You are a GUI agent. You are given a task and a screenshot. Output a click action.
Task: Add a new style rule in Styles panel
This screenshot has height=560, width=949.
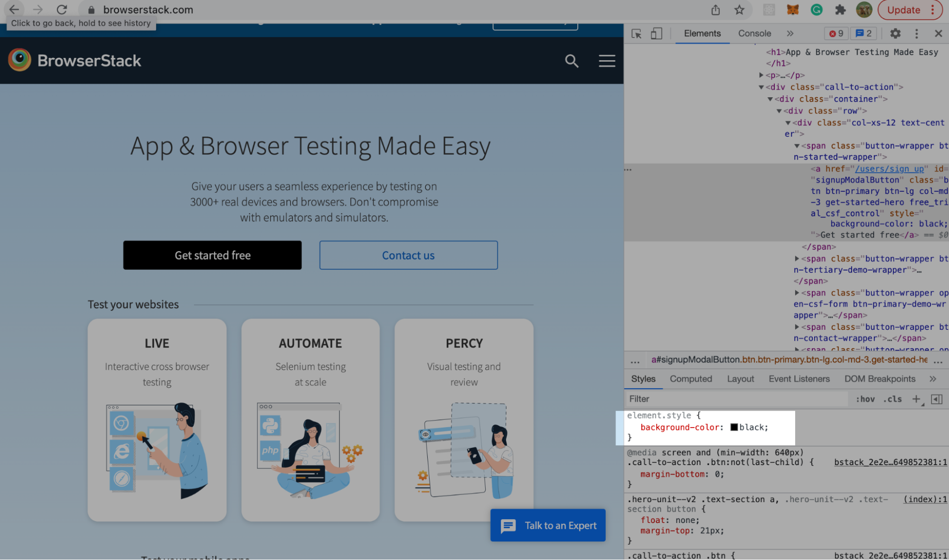(x=916, y=399)
